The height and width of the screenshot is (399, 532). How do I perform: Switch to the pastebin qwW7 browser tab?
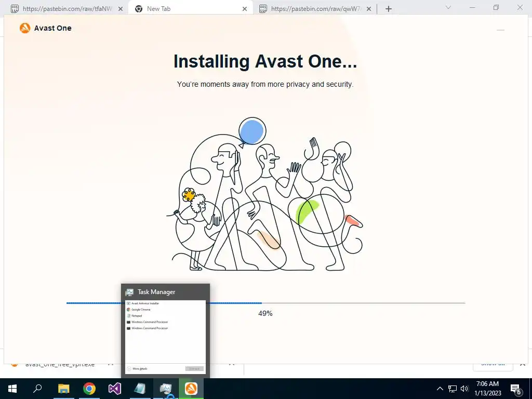click(x=315, y=9)
